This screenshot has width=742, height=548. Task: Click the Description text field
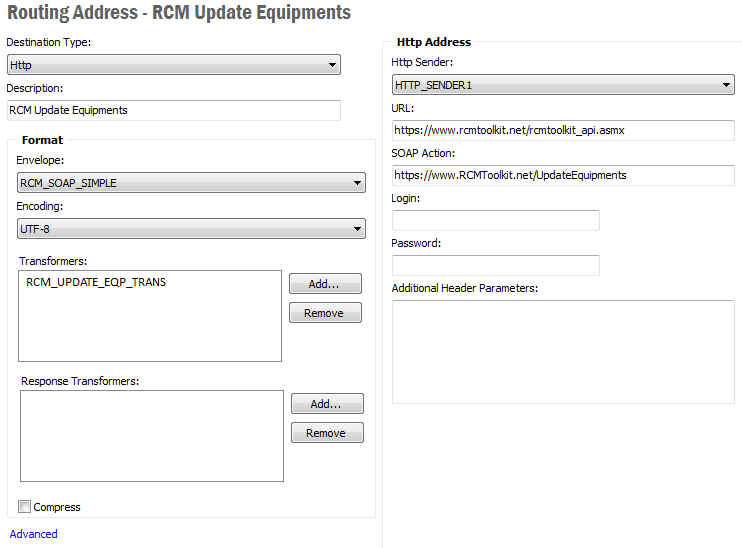click(x=173, y=110)
